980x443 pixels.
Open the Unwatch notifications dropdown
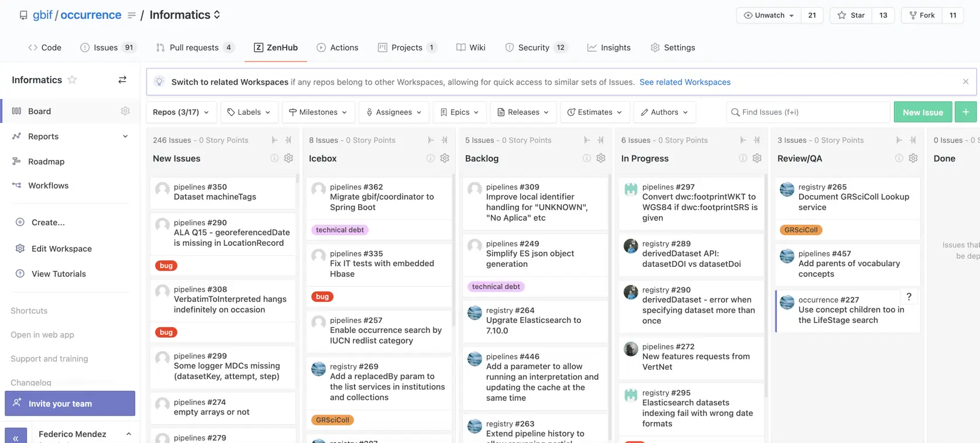(769, 15)
